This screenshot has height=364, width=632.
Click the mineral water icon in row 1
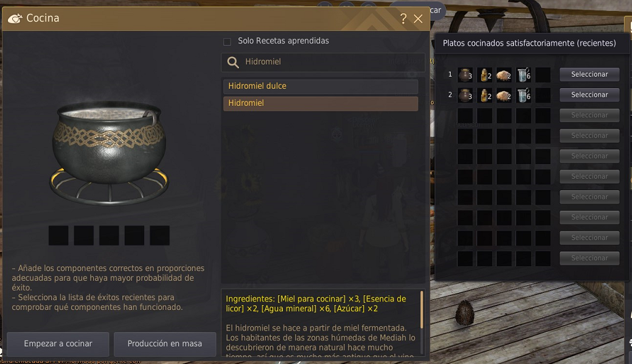pyautogui.click(x=524, y=75)
